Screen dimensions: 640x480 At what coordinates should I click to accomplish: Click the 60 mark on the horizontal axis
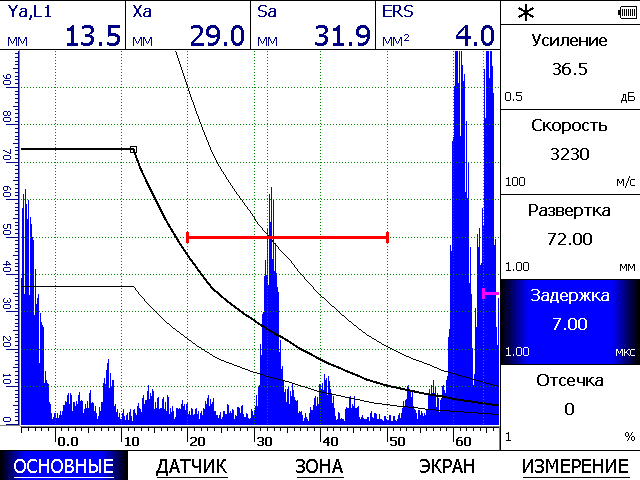click(x=464, y=441)
